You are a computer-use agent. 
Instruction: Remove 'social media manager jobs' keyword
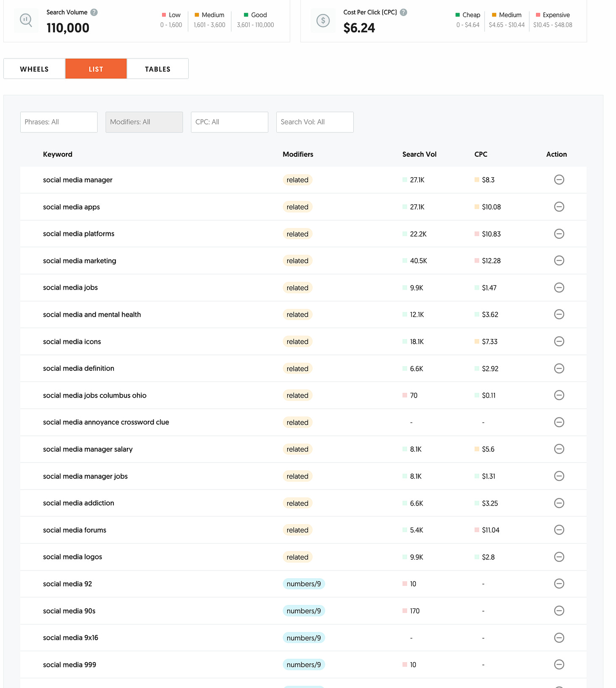click(559, 476)
